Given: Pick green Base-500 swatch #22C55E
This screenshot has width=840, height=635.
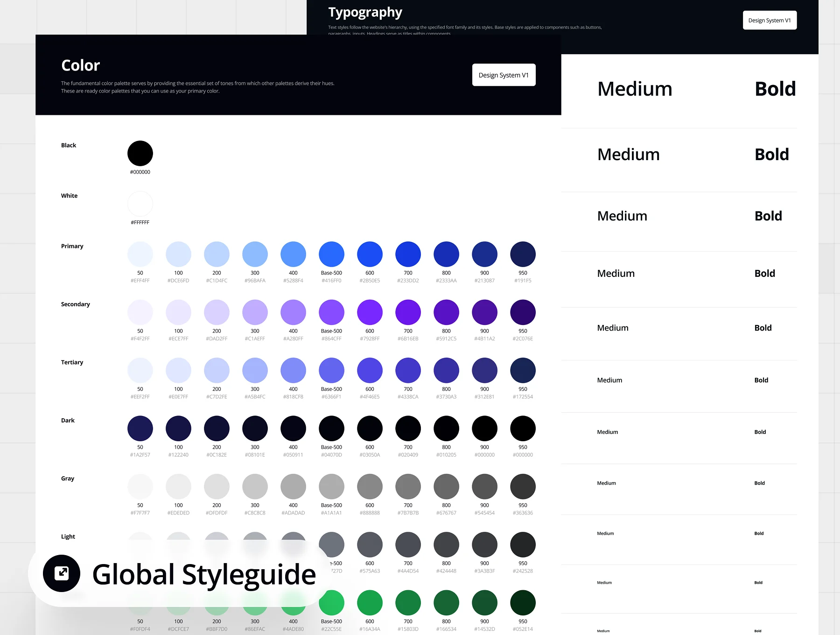Looking at the screenshot, I should click(x=331, y=603).
